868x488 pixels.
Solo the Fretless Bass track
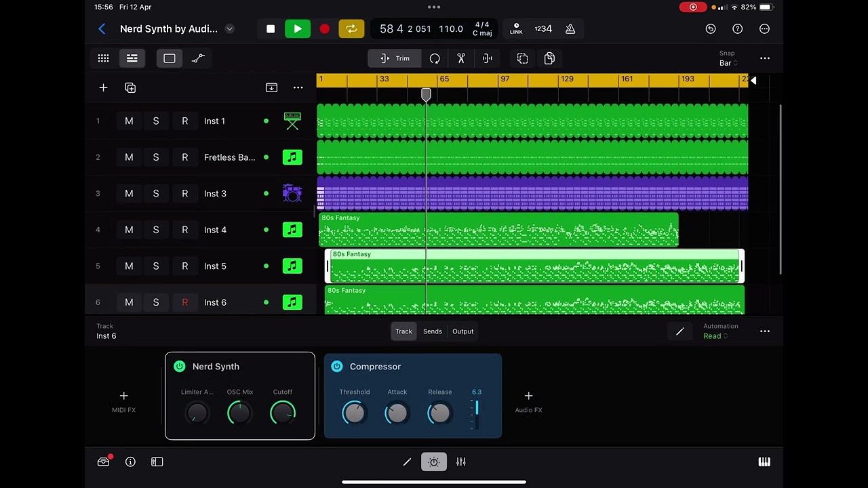click(156, 157)
